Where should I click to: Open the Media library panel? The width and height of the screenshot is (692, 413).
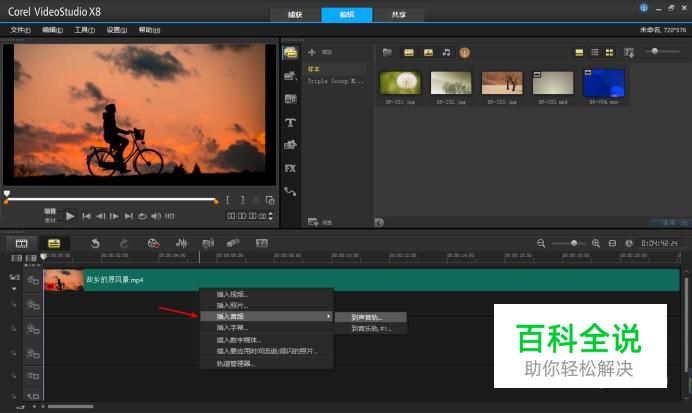click(x=290, y=52)
